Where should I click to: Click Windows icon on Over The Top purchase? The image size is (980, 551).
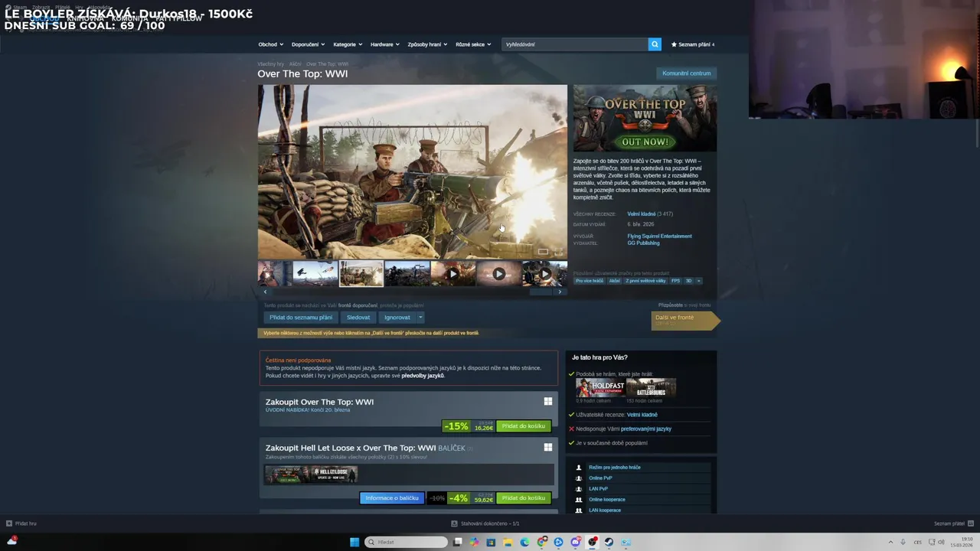pyautogui.click(x=548, y=401)
